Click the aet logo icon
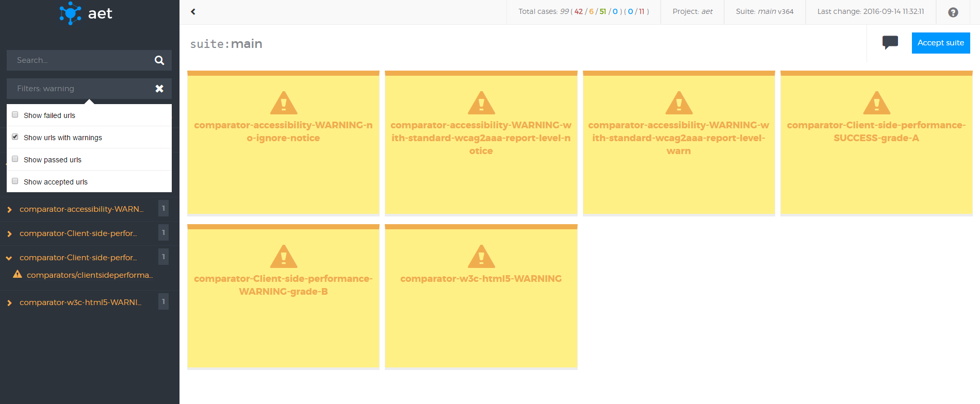This screenshot has height=404, width=980. [x=70, y=13]
